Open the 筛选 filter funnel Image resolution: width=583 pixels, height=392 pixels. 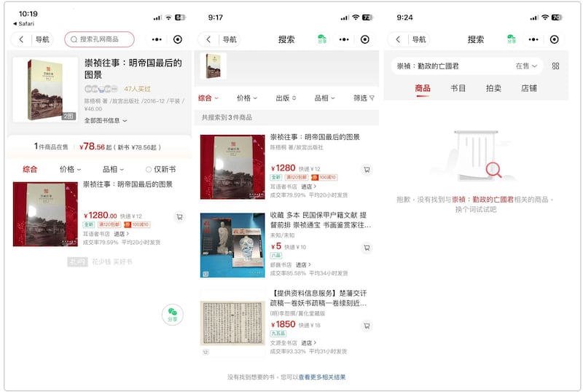[364, 98]
